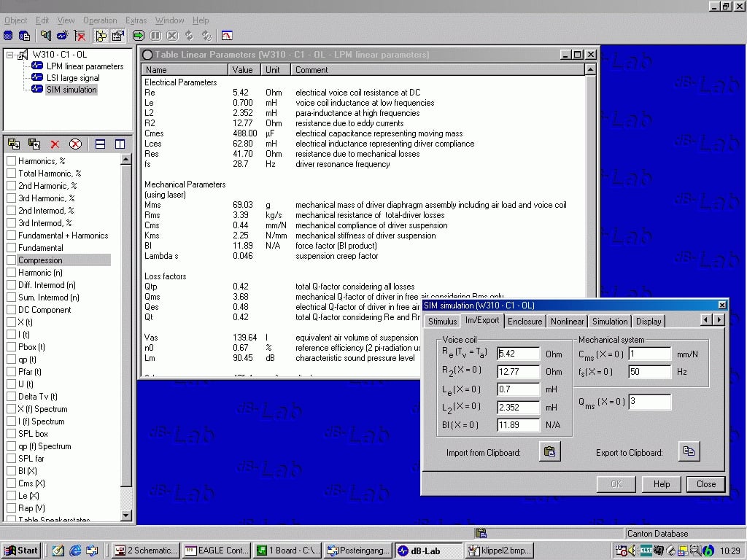The width and height of the screenshot is (747, 560).
Task: Select the vertical split layout icon
Action: (x=120, y=144)
